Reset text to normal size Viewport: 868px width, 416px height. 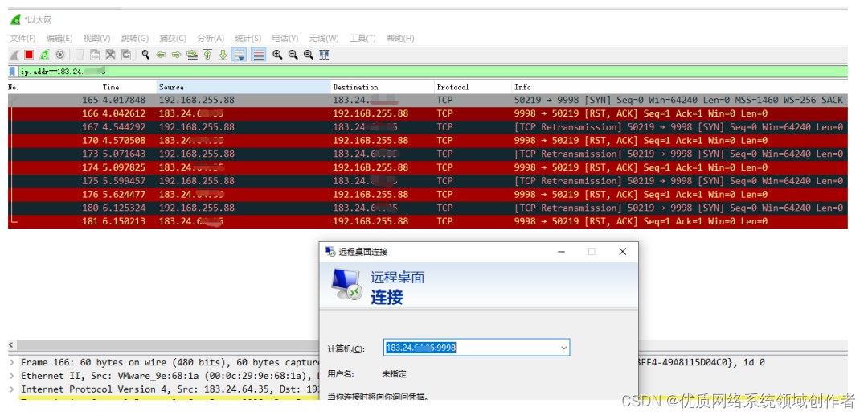[x=309, y=55]
